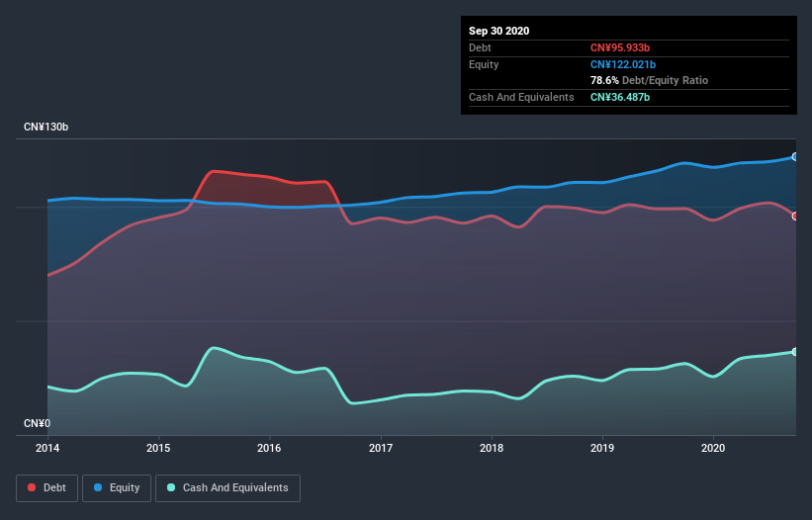Toggle the Equity legend button
The width and height of the screenshot is (812, 520).
(117, 488)
